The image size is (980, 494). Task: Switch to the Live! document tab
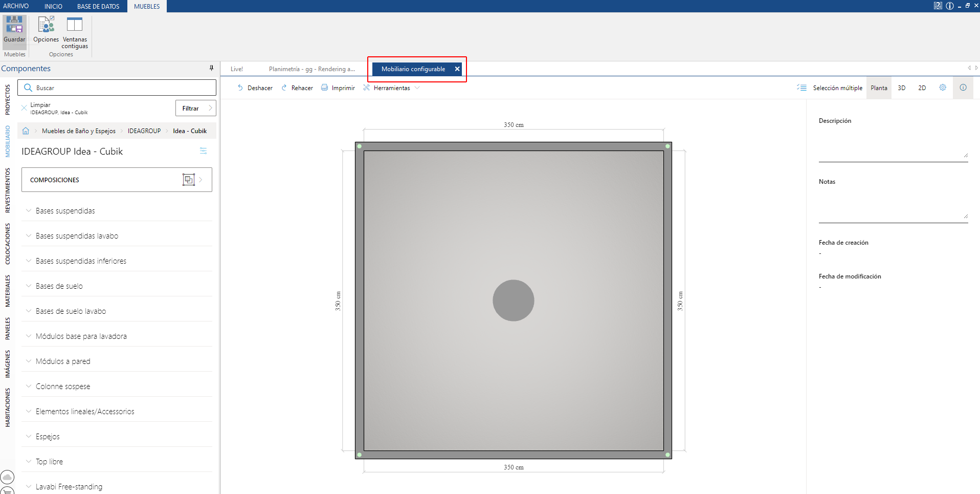(x=237, y=69)
